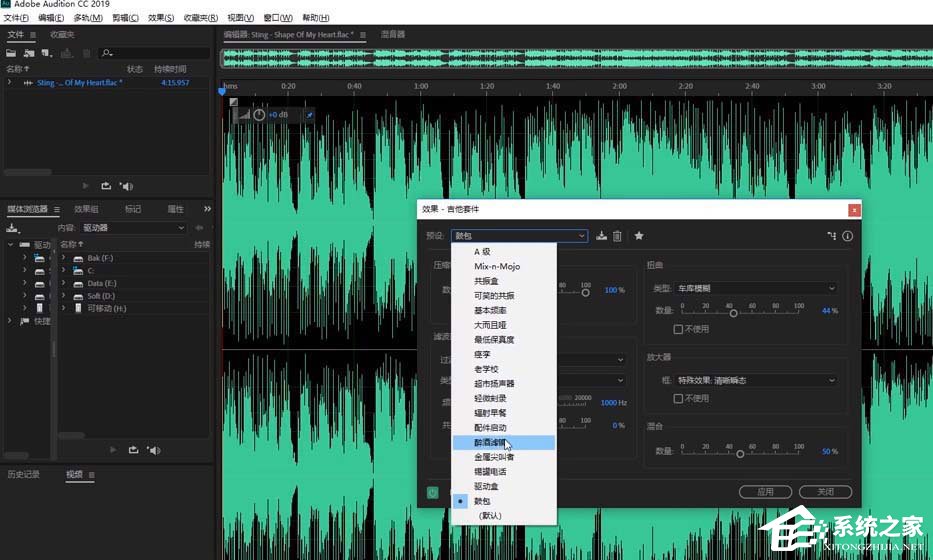The width and height of the screenshot is (933, 560).
Task: Open the 放大器 框 dropdown
Action: pos(757,380)
